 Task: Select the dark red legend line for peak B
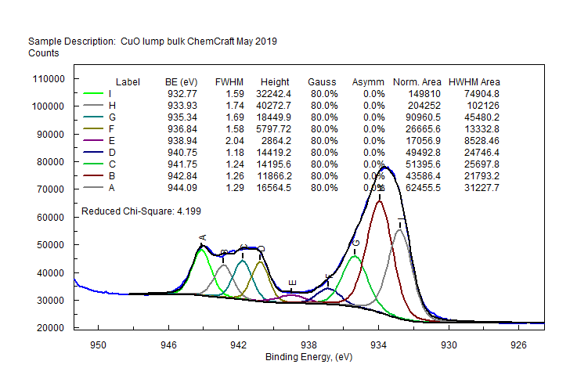tap(93, 176)
